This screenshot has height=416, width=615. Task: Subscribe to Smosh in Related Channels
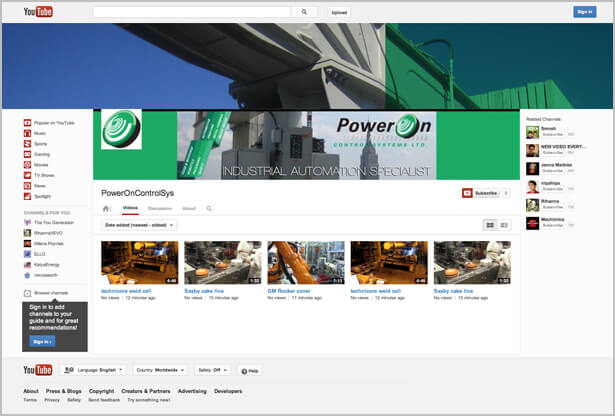click(553, 134)
